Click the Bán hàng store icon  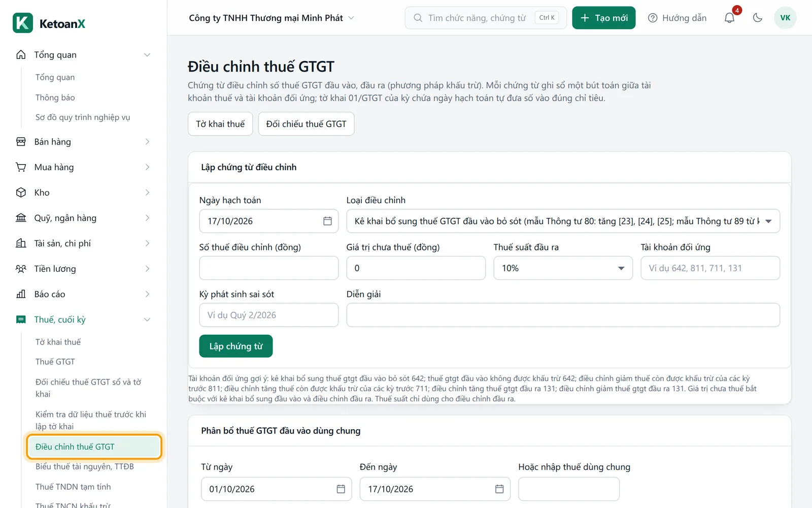click(21, 142)
